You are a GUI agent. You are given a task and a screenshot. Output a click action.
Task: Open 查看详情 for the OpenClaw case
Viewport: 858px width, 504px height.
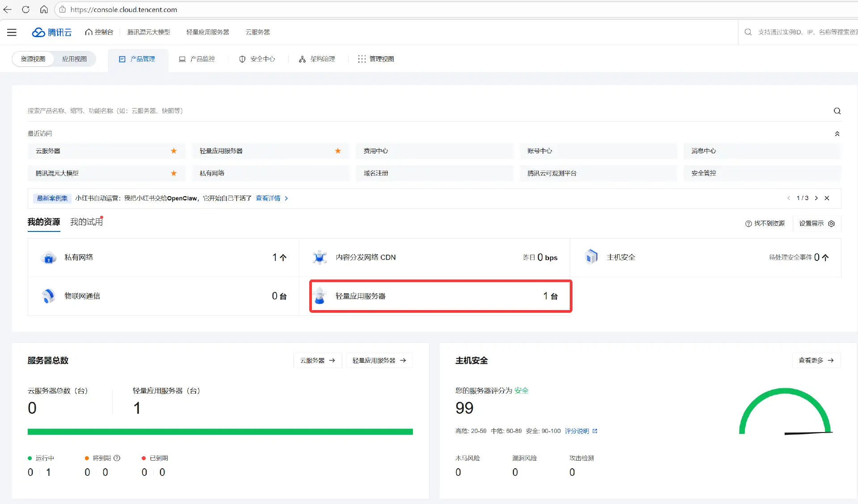point(268,198)
